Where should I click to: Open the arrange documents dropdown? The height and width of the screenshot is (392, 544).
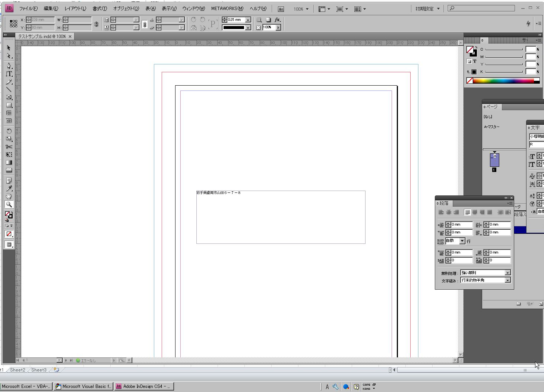(360, 9)
